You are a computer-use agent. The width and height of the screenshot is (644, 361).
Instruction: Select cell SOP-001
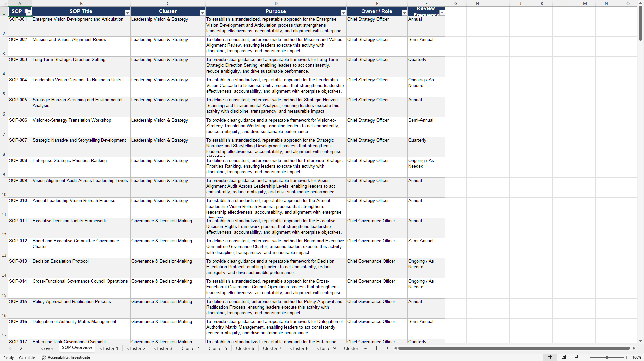[x=20, y=27]
